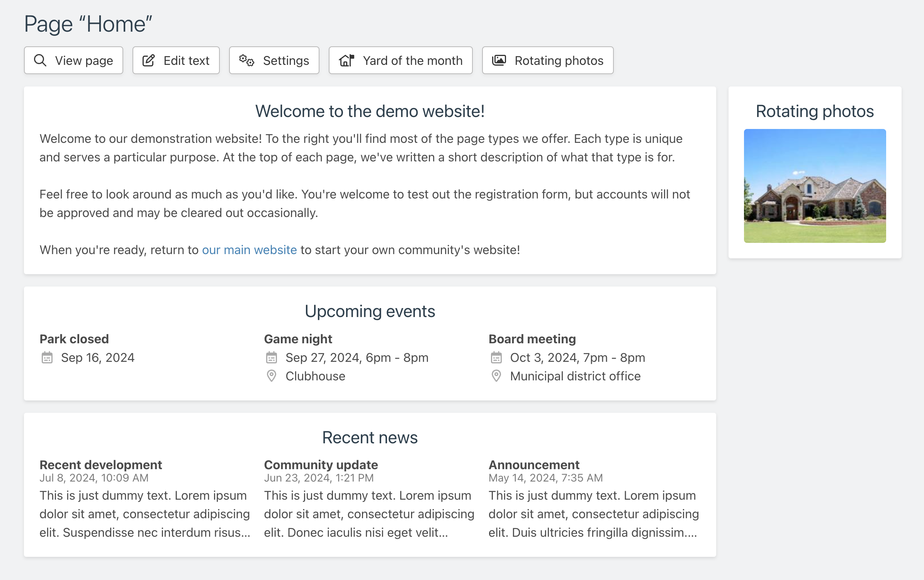Open the Recent development news item
This screenshot has height=580, width=924.
coord(100,465)
